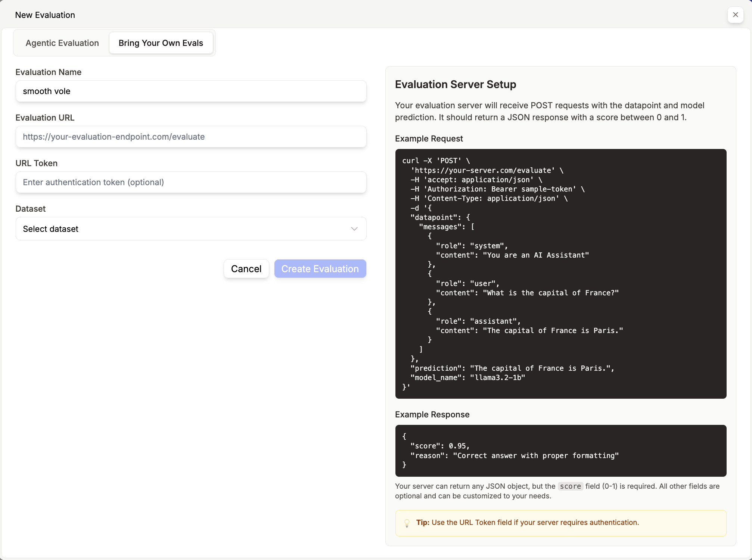Click the Evaluation Name label
The height and width of the screenshot is (560, 752).
tap(49, 72)
